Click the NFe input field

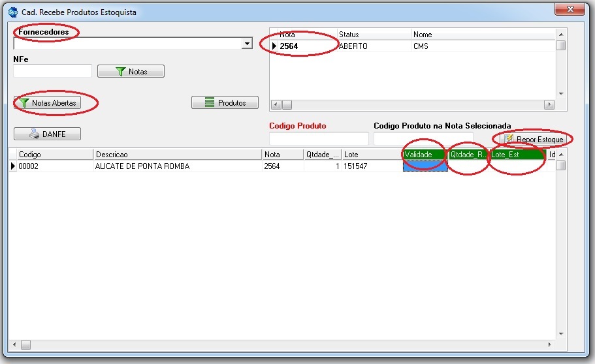(52, 71)
